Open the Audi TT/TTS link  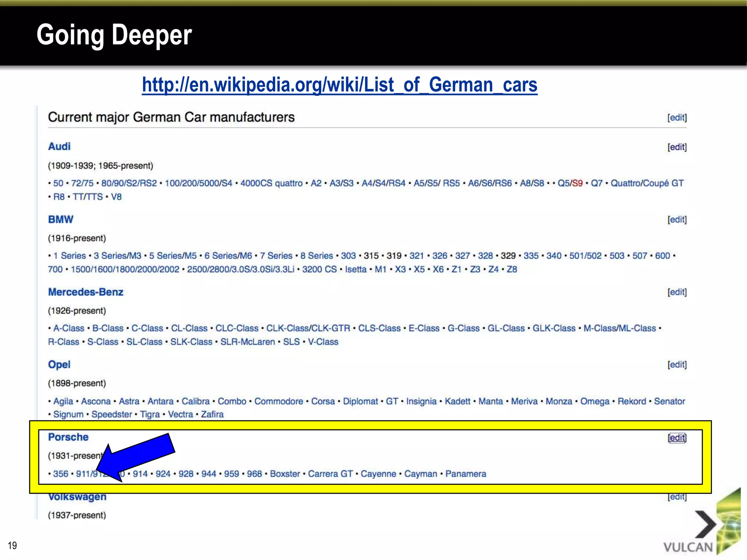click(88, 197)
